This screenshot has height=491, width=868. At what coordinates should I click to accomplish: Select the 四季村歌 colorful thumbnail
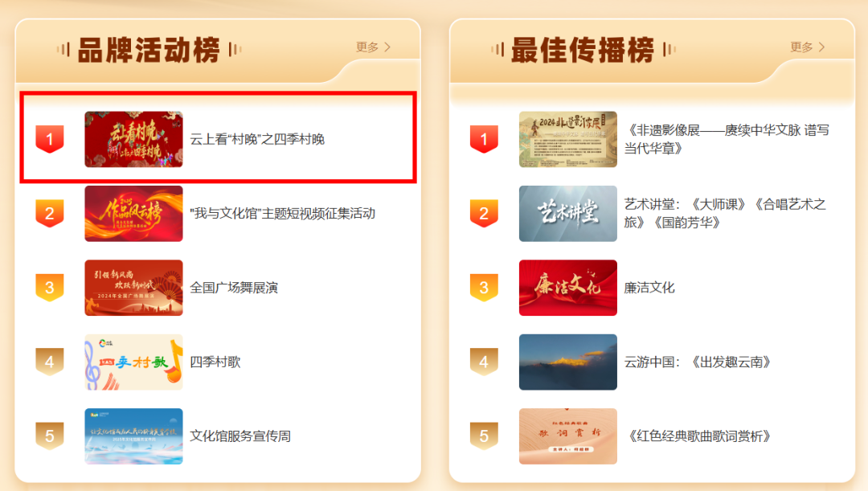tap(133, 362)
